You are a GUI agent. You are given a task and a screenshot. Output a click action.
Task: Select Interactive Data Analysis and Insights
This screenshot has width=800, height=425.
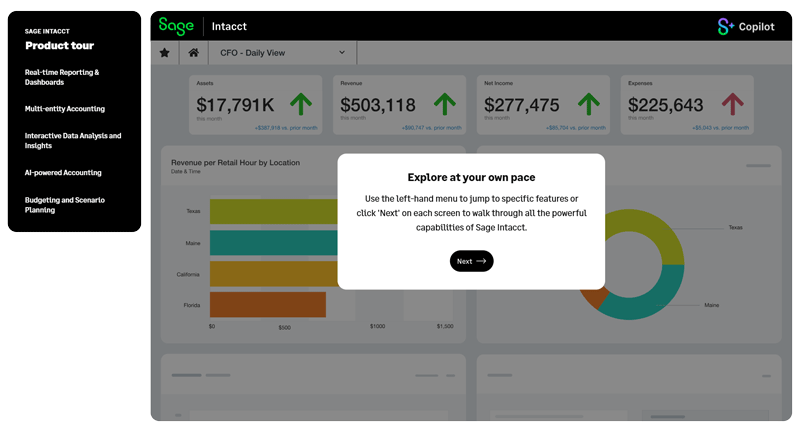pos(73,140)
